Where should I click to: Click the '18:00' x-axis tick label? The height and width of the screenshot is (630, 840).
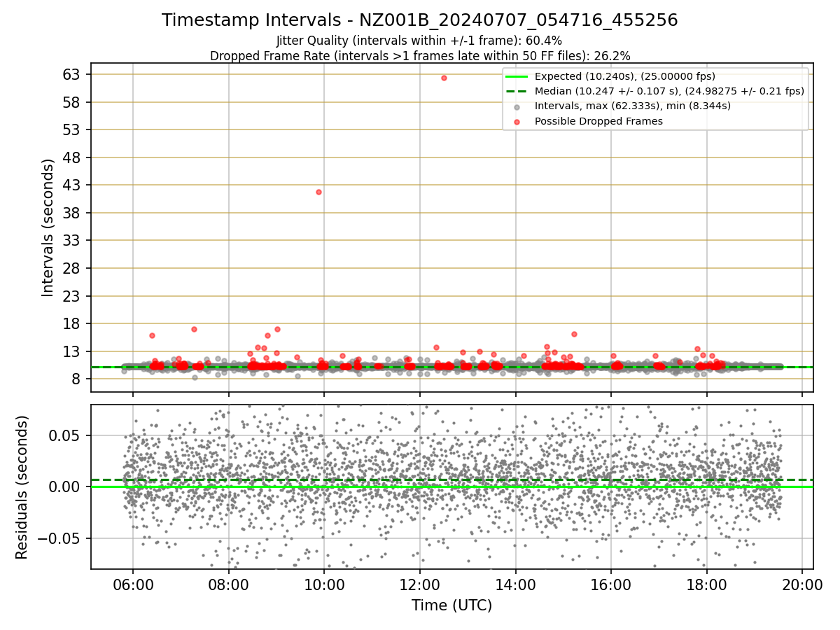pos(706,583)
